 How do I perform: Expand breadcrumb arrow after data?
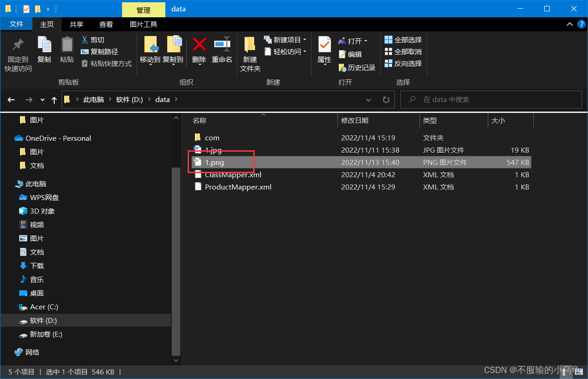[177, 99]
